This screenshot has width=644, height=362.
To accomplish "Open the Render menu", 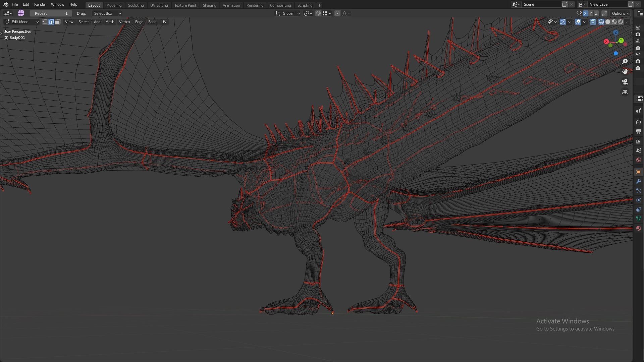I will [40, 4].
